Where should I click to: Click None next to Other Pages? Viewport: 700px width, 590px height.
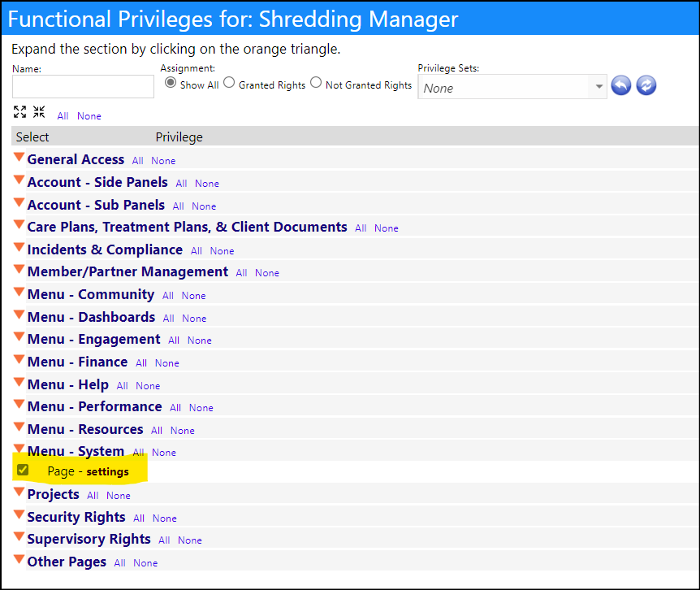tap(145, 563)
